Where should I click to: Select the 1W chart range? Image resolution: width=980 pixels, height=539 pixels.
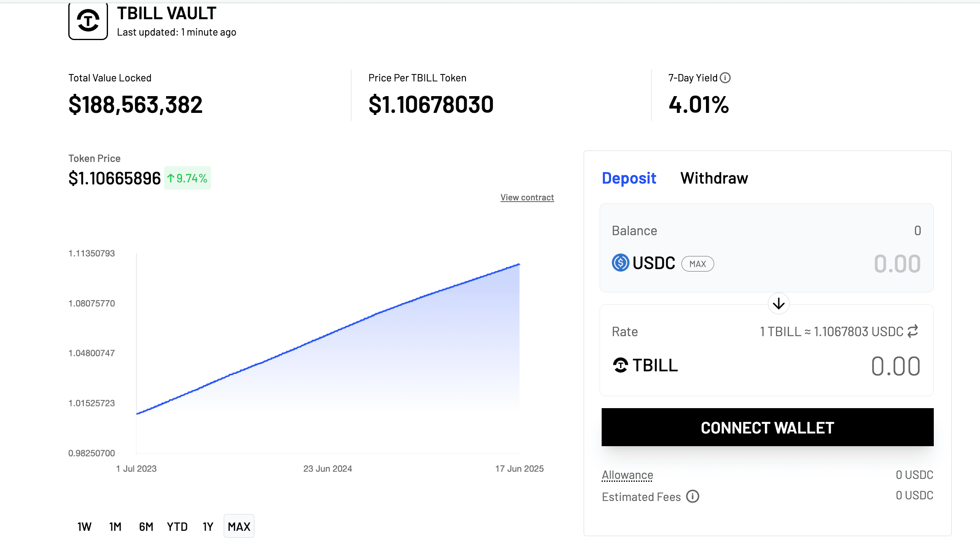pos(84,527)
